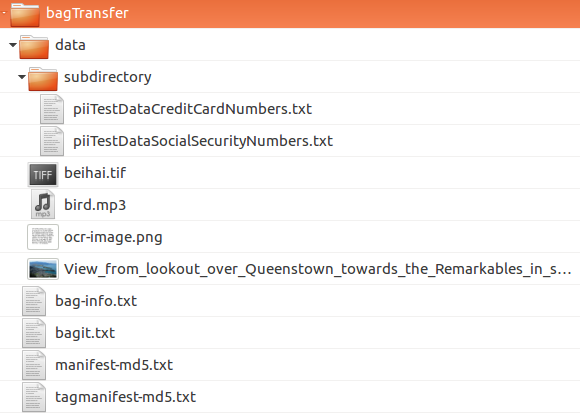
Task: Collapse the data folder tree arrow
Action: (x=13, y=45)
